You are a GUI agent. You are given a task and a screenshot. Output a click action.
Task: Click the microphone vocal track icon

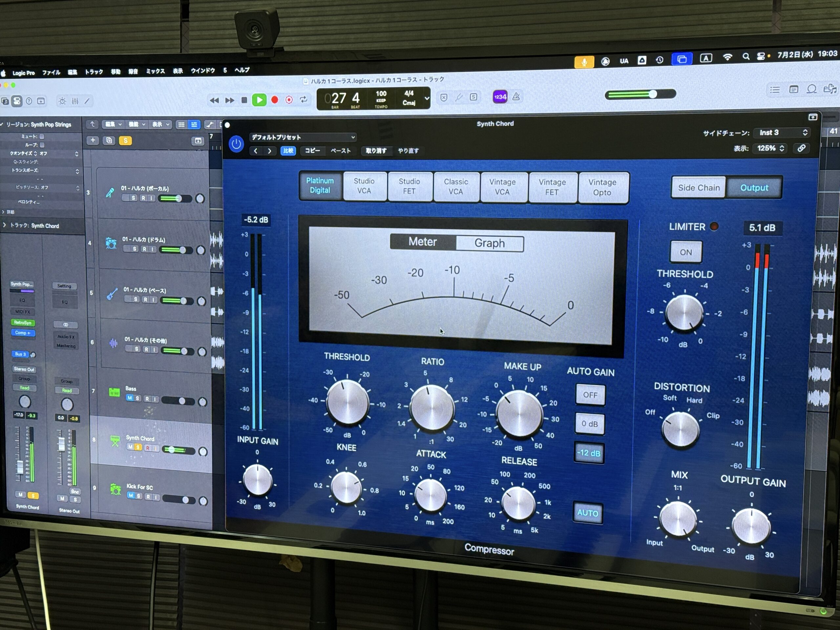110,193
